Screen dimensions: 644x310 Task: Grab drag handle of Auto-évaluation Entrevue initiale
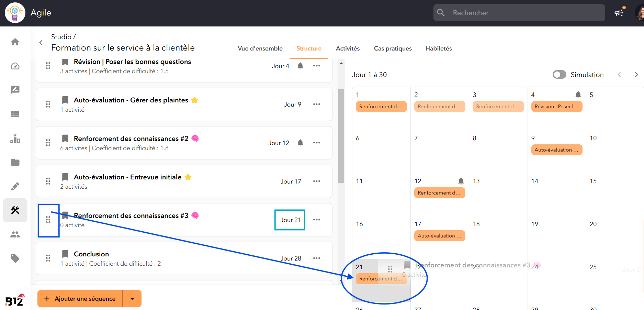click(x=48, y=181)
